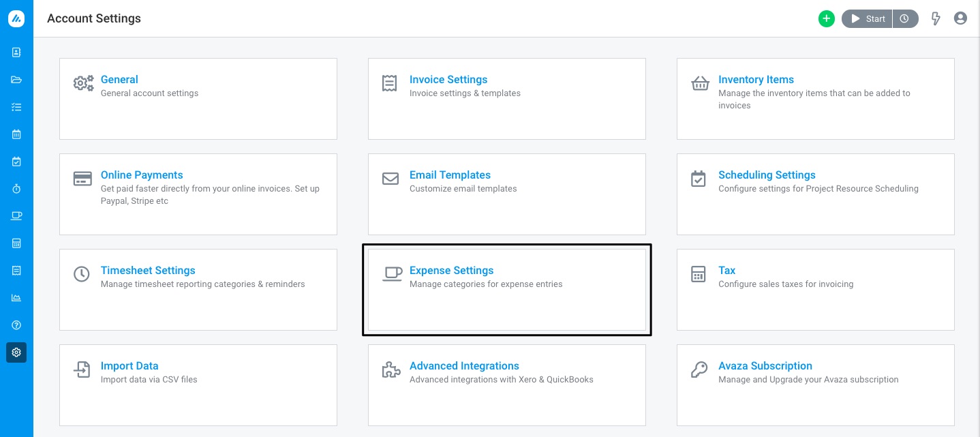
Task: Open the calculator icon in the sidebar
Action: 16,243
